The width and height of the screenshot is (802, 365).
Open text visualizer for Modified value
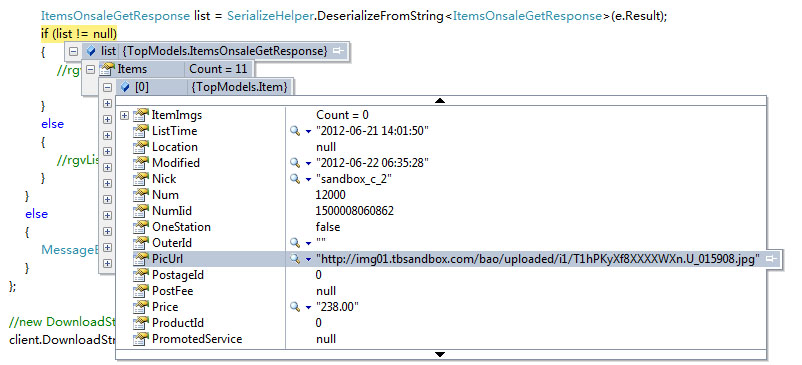pyautogui.click(x=295, y=163)
